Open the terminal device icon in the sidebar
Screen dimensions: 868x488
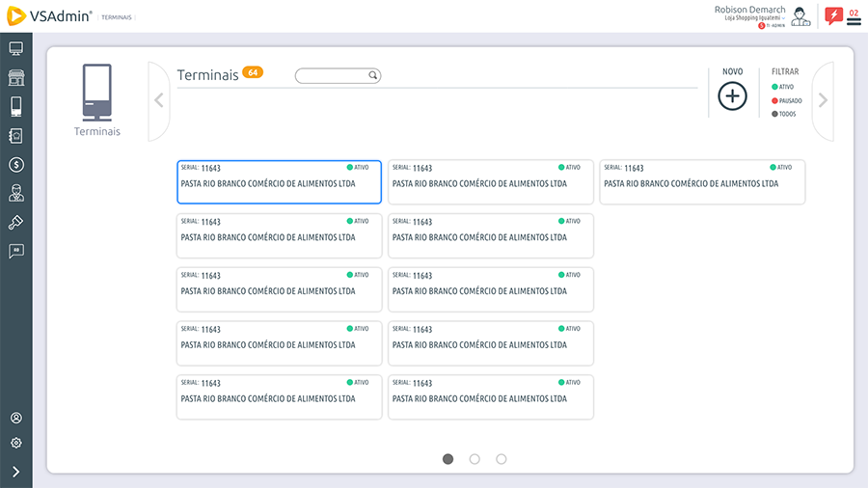coord(15,106)
